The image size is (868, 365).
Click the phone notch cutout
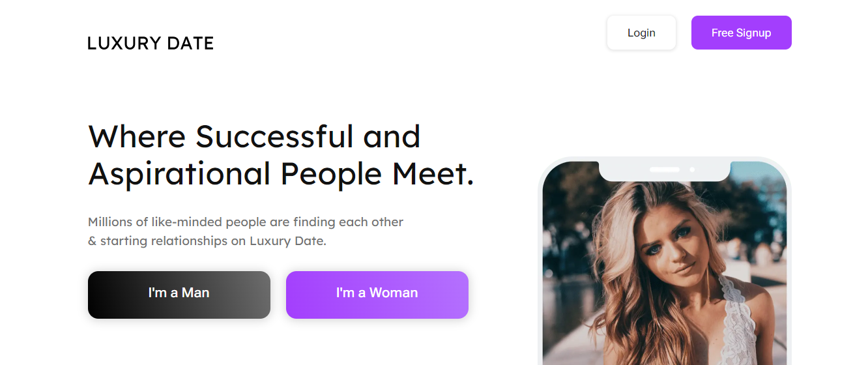(x=665, y=169)
